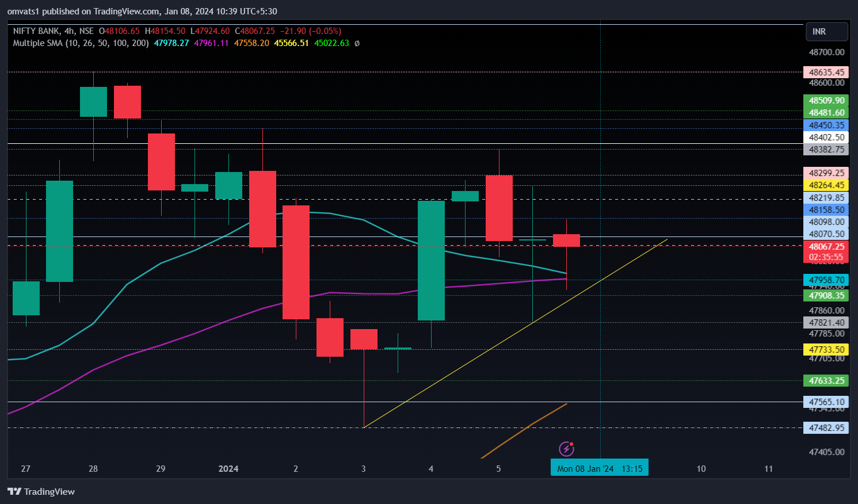This screenshot has height=504, width=858.
Task: Click the large green candle on January 4
Action: point(431,261)
